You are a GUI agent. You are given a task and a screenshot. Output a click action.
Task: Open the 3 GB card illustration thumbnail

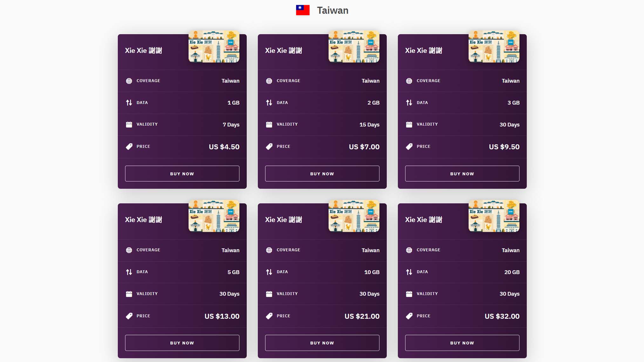pos(494,46)
